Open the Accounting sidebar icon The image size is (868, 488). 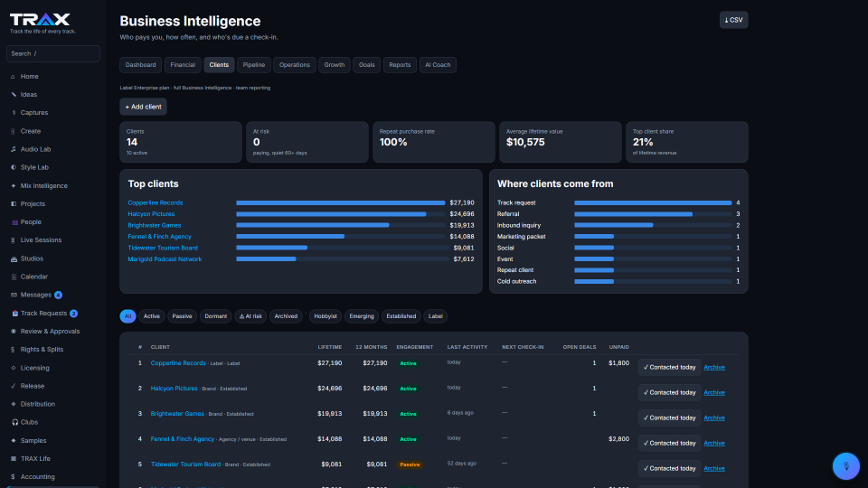click(x=14, y=477)
